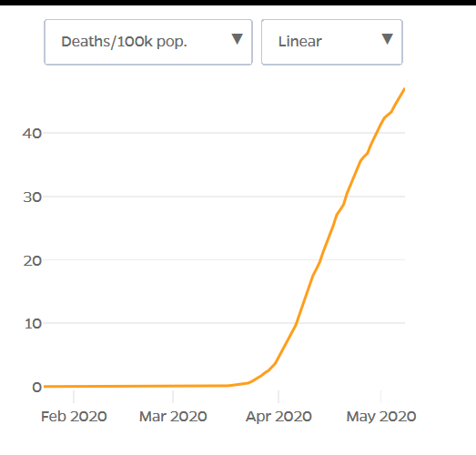Open the Linear scale dropdown

pyautogui.click(x=332, y=42)
